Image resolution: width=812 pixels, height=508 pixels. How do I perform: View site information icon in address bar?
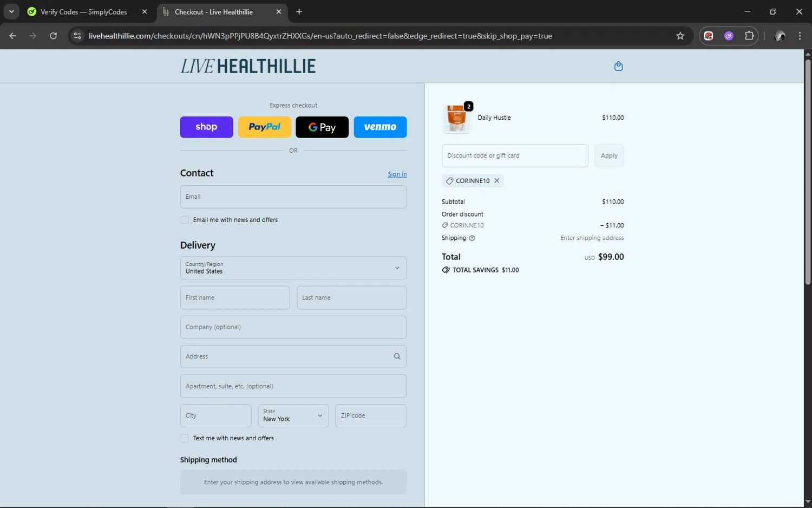(x=77, y=36)
